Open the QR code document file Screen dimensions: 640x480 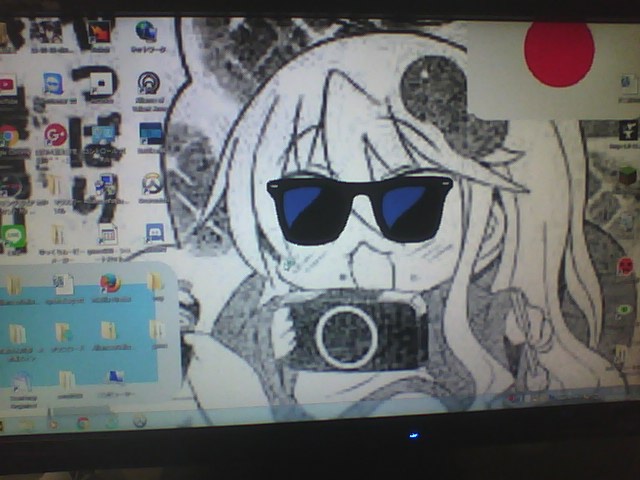63,284
